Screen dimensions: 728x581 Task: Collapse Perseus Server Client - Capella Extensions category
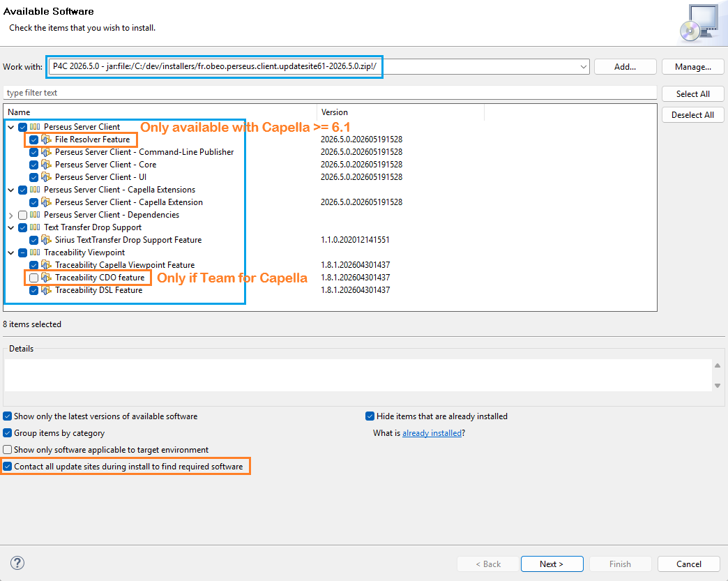point(10,190)
